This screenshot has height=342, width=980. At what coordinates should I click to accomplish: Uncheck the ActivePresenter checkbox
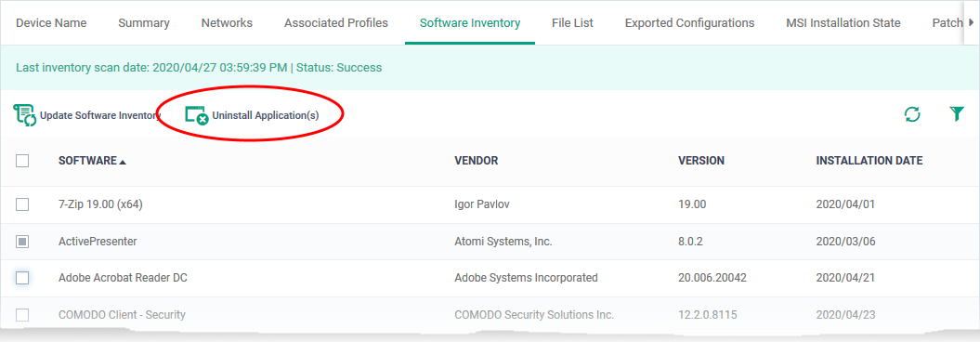(22, 242)
